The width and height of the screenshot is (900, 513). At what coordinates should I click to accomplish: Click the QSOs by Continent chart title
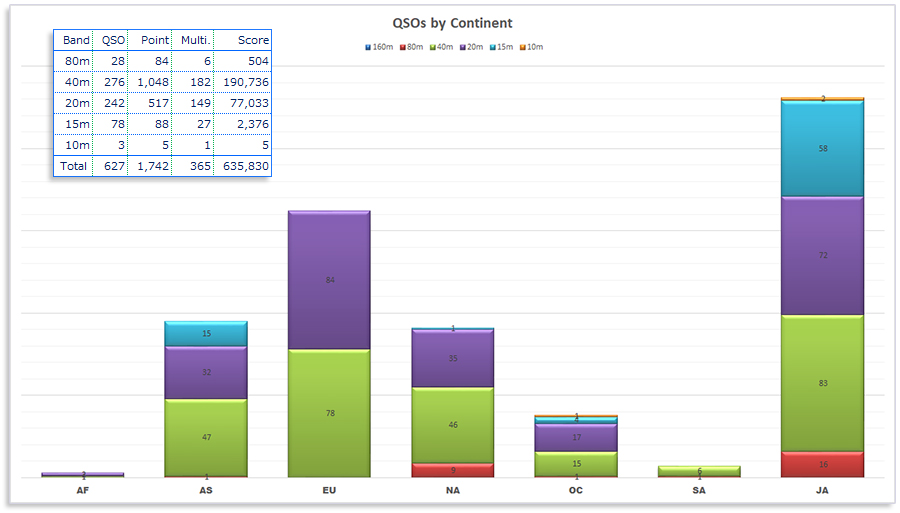click(x=450, y=23)
